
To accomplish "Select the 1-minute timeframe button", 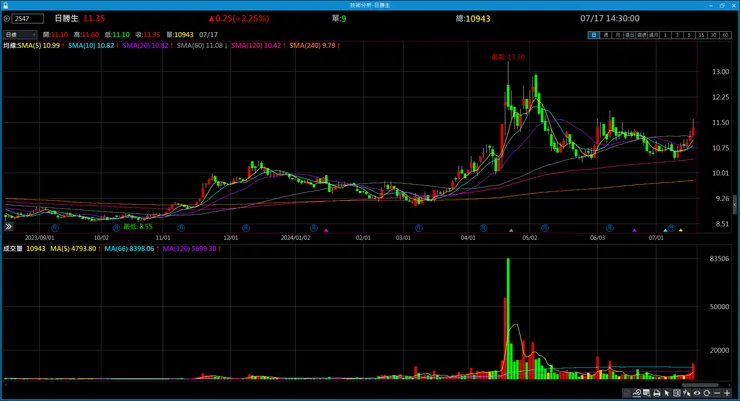I will [665, 35].
